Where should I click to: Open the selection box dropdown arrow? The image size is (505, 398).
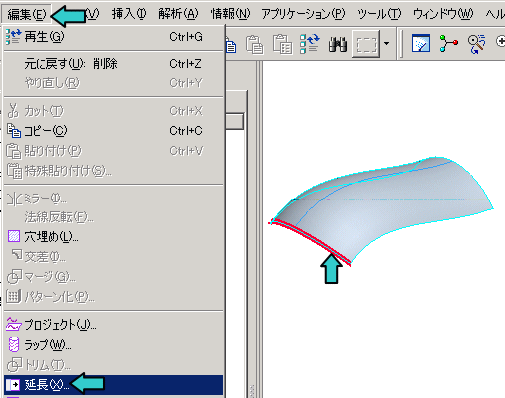click(386, 44)
